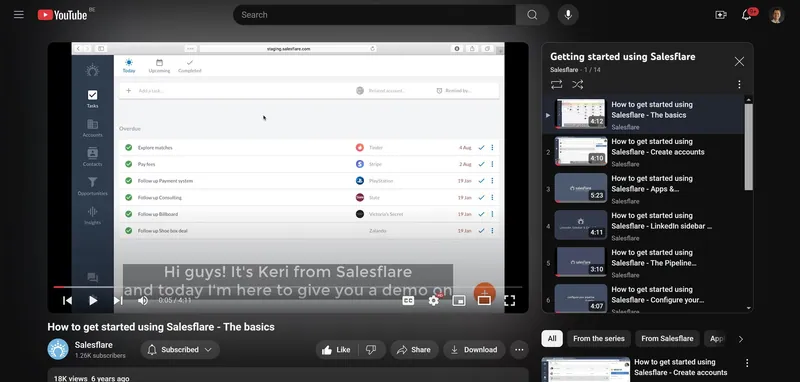
Task: Show more filter chips with the arrow
Action: coord(741,339)
